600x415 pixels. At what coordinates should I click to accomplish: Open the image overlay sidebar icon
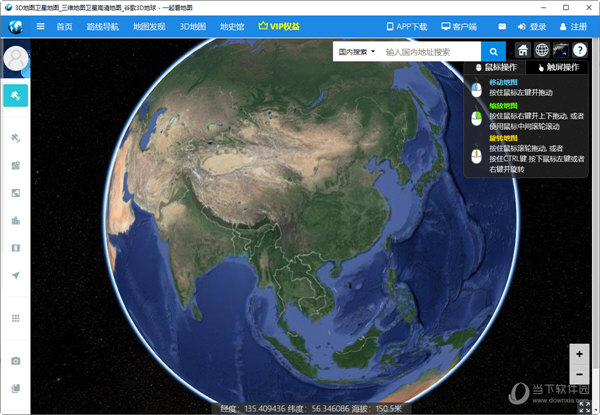[x=16, y=193]
